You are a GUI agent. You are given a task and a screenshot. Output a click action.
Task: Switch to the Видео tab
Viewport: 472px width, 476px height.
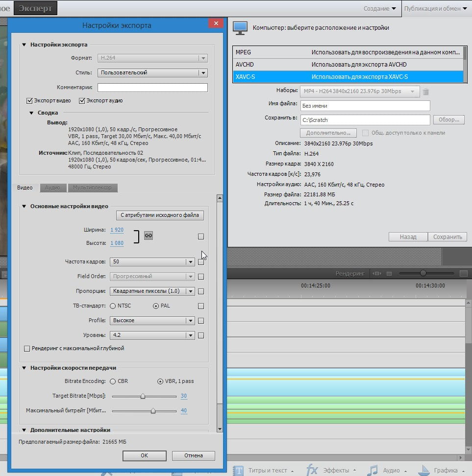pyautogui.click(x=25, y=188)
